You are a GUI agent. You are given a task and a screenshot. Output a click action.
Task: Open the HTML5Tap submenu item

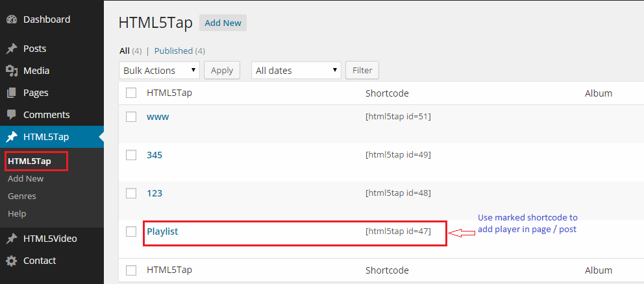coord(30,161)
